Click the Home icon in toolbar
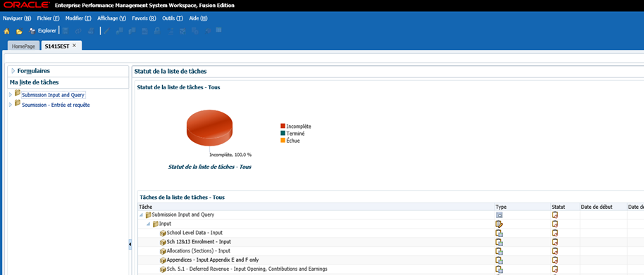Screen dimensions: 644x275 [6, 31]
